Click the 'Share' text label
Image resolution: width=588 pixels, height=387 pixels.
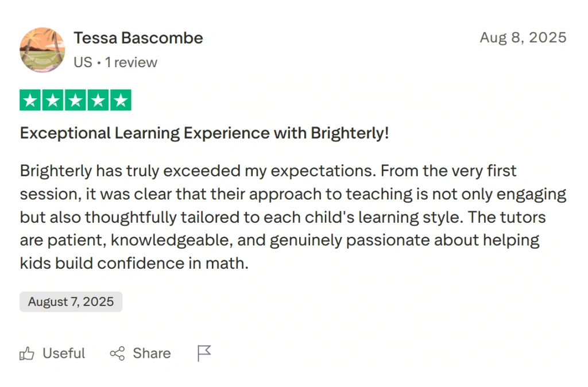(151, 353)
